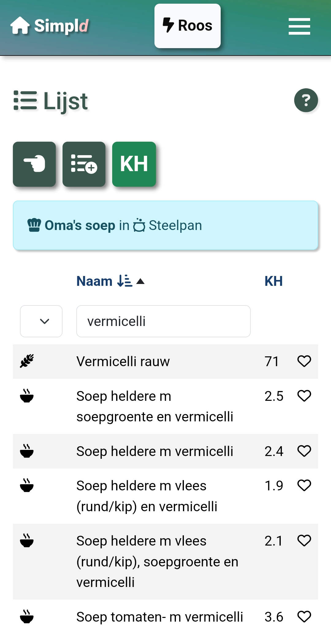The image size is (331, 644).
Task: Sort the list by the KH column
Action: 273,281
